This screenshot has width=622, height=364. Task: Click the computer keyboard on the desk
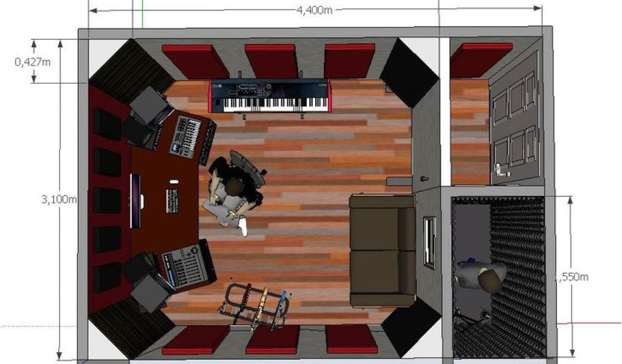pos(172,200)
